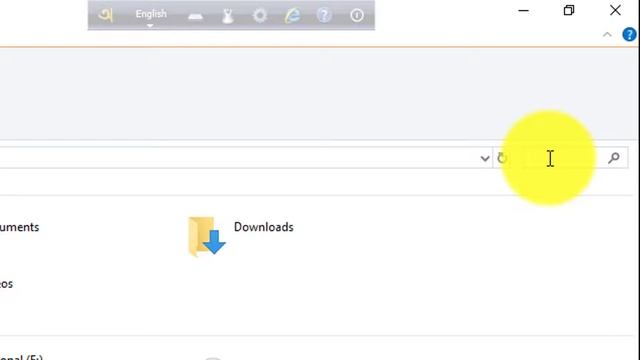Click the Avro mouse tool icon
This screenshot has height=360, width=640.
point(228,16)
